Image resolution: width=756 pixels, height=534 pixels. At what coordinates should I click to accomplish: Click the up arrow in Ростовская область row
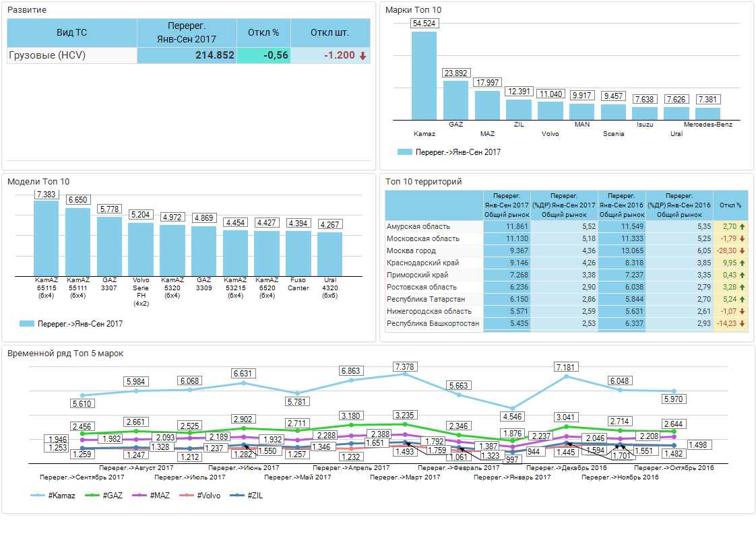click(742, 287)
